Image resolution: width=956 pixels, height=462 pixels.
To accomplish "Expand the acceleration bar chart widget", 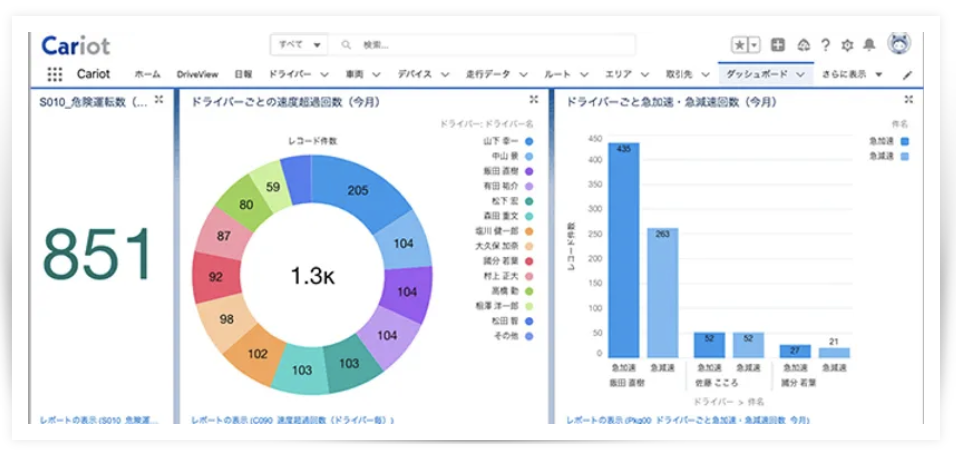I will [x=908, y=100].
